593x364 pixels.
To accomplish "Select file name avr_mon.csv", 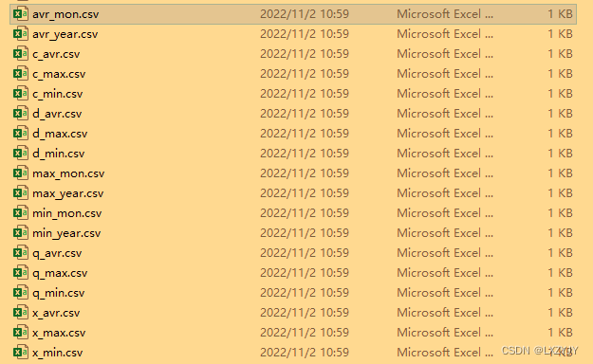I will [x=65, y=14].
